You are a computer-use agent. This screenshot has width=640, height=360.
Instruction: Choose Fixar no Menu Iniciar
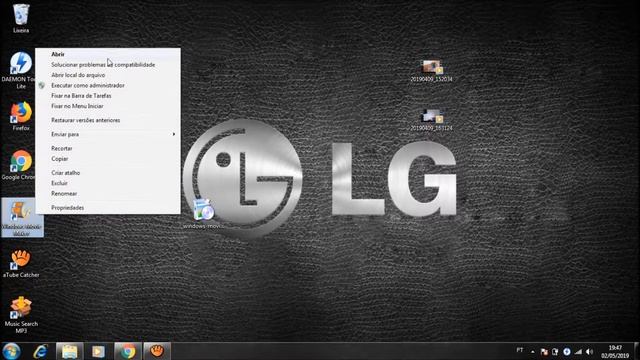[108, 106]
